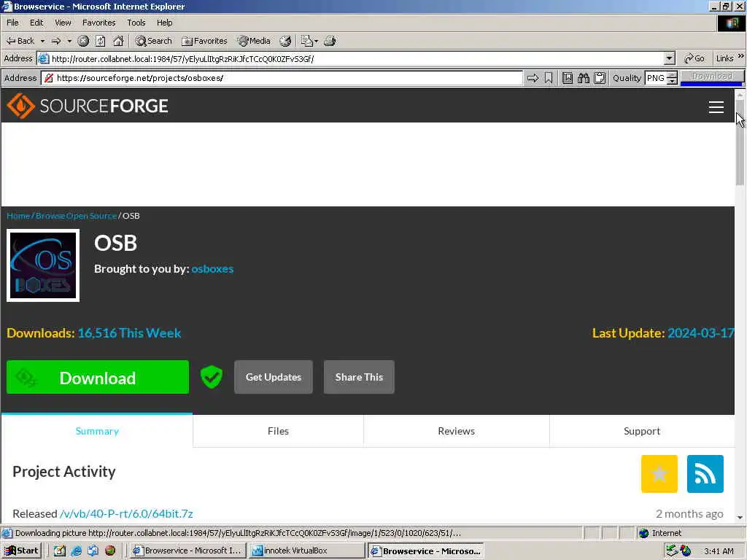This screenshot has width=747, height=560.
Task: Open the Edit menu
Action: 36,23
